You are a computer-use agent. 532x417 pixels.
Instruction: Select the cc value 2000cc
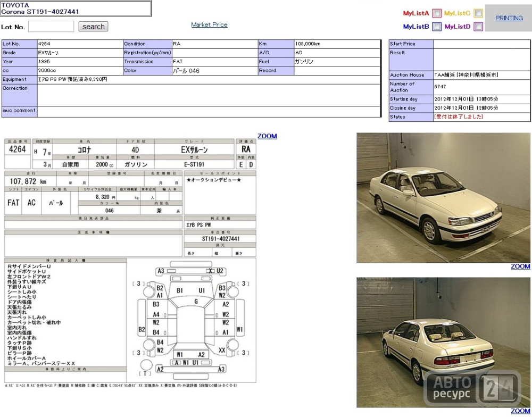pos(47,70)
